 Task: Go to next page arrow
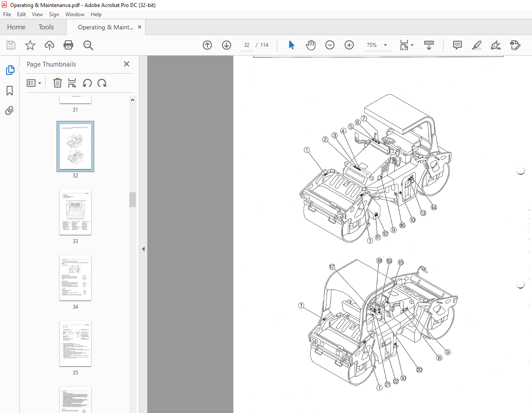pos(227,45)
